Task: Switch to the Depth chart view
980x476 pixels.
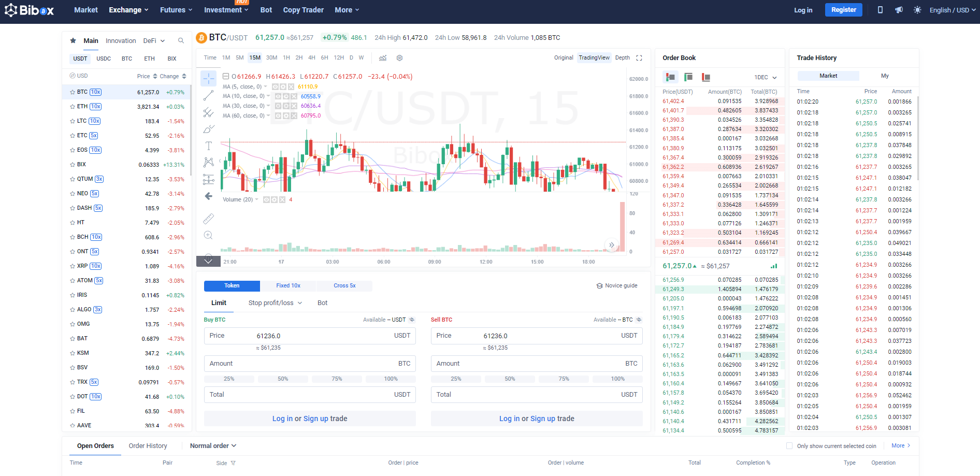Action: point(623,58)
